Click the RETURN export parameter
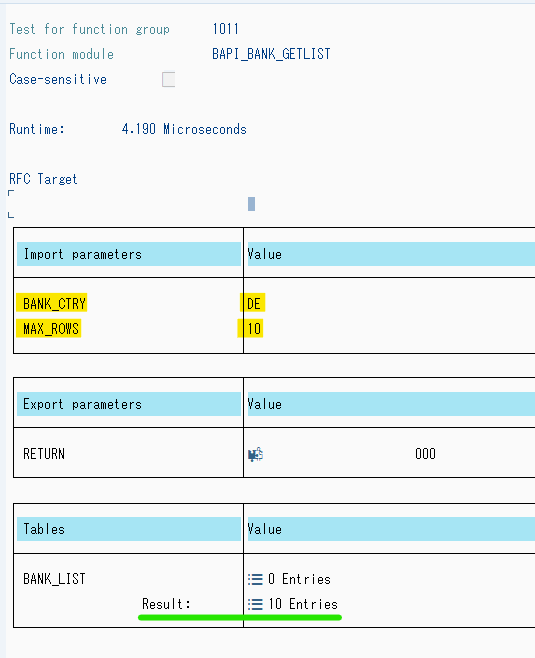The image size is (535, 658). (x=44, y=454)
